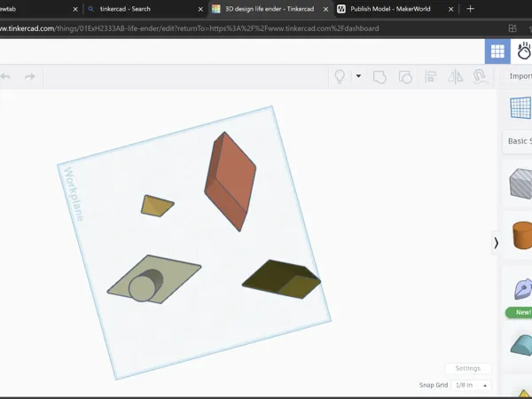The width and height of the screenshot is (532, 399).
Task: Click the Group shapes icon
Action: click(379, 76)
